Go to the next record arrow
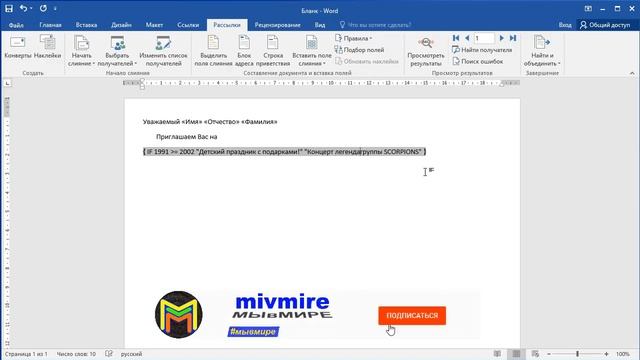 (x=502, y=38)
